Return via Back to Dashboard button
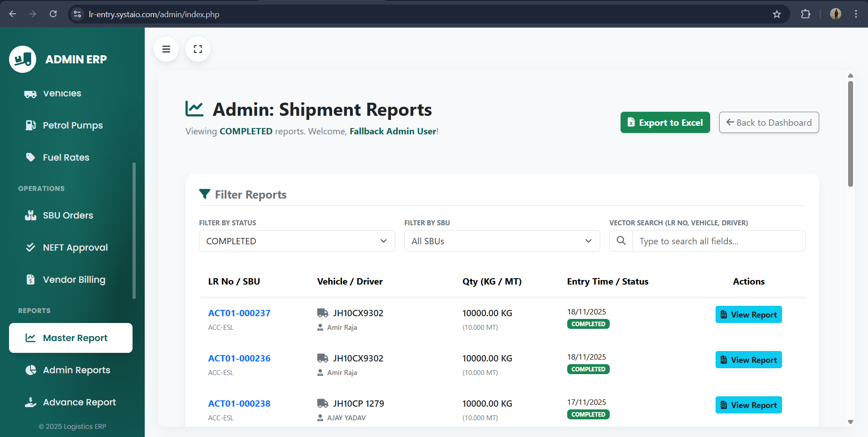Screen dimensions: 868x437 coord(768,123)
